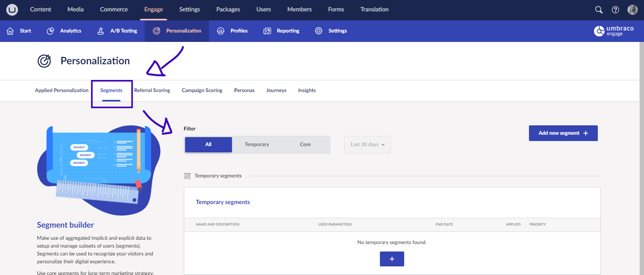Expand the Last 30 days dropdown
This screenshot has width=644, height=275.
coord(367,145)
